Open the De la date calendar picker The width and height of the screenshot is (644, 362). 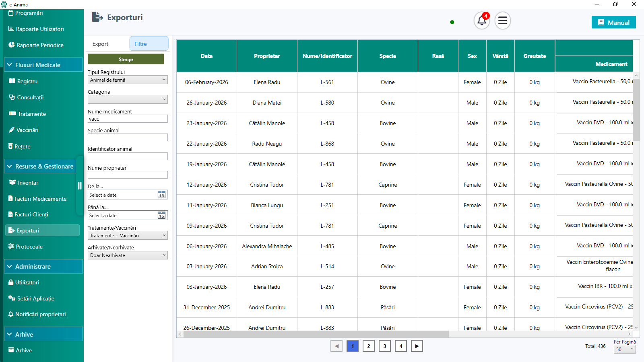click(x=161, y=195)
